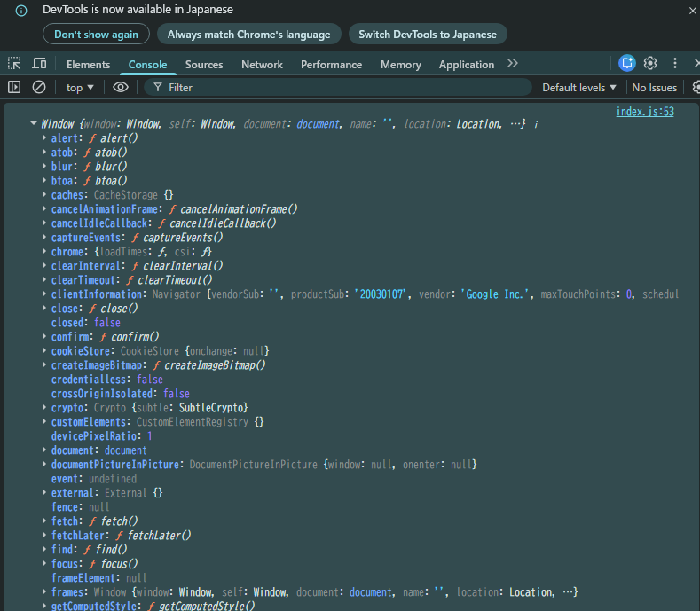Switch to the Memory tab
This screenshot has width=700, height=611.
coord(401,65)
